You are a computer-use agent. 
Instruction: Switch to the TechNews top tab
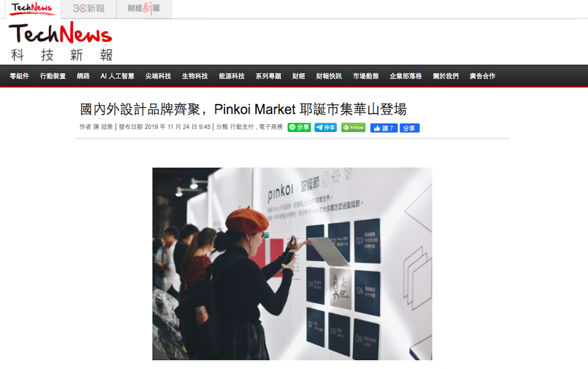click(32, 9)
